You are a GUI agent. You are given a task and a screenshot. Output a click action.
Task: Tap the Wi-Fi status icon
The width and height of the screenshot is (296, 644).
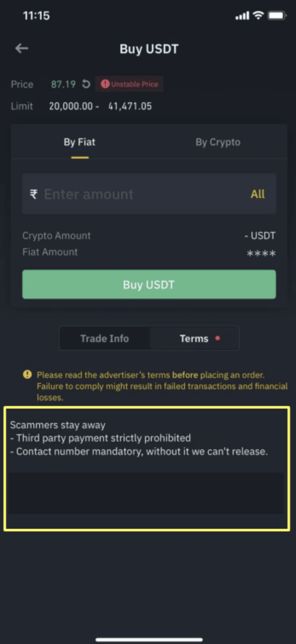coord(258,16)
